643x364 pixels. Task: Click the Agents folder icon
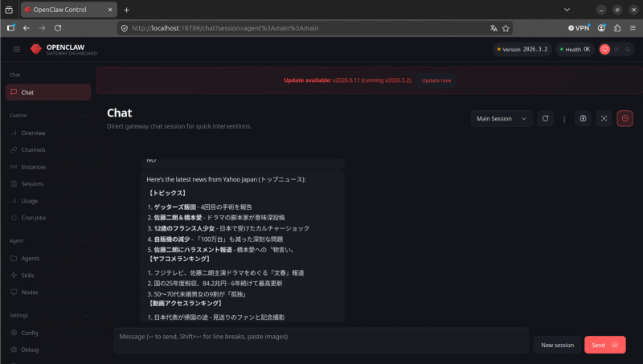14,258
